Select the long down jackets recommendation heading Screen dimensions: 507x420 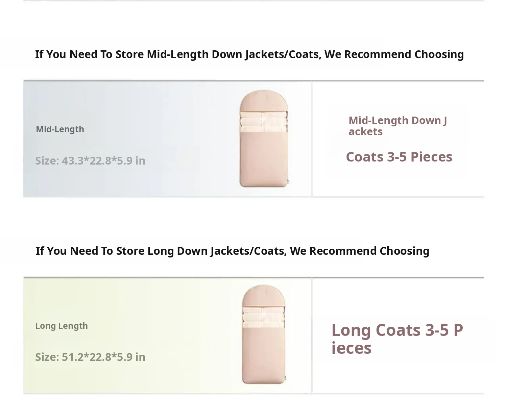pyautogui.click(x=233, y=251)
